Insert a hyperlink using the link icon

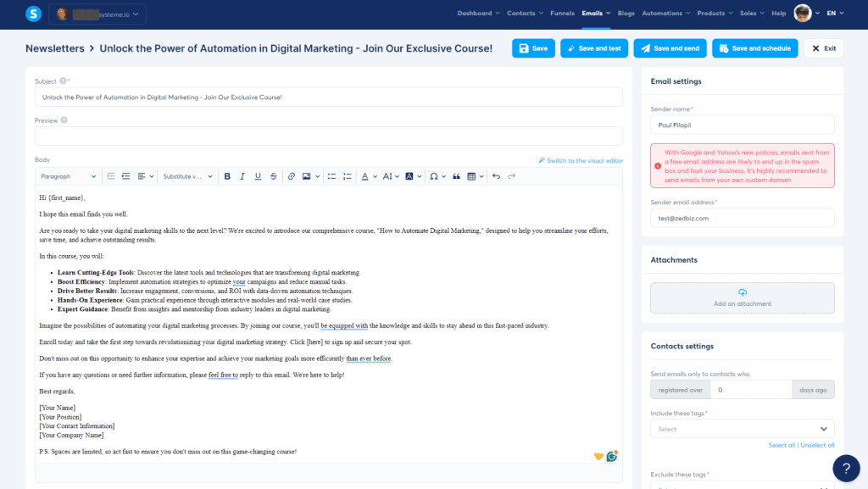[291, 176]
